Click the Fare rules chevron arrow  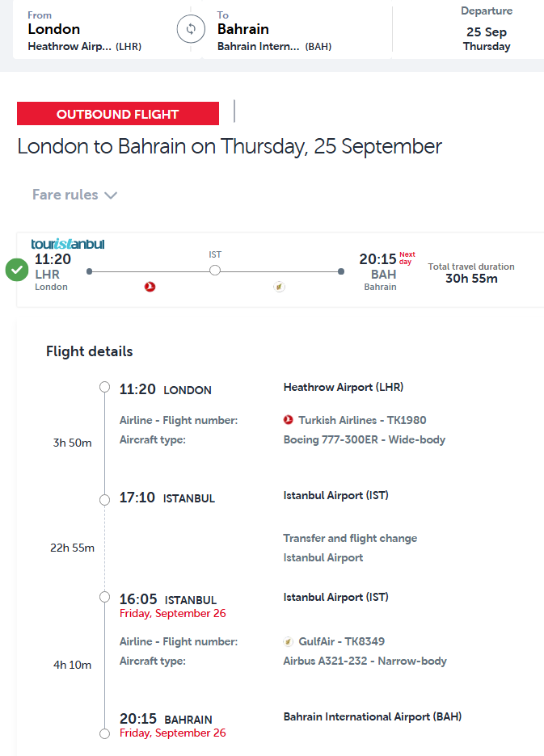point(111,195)
